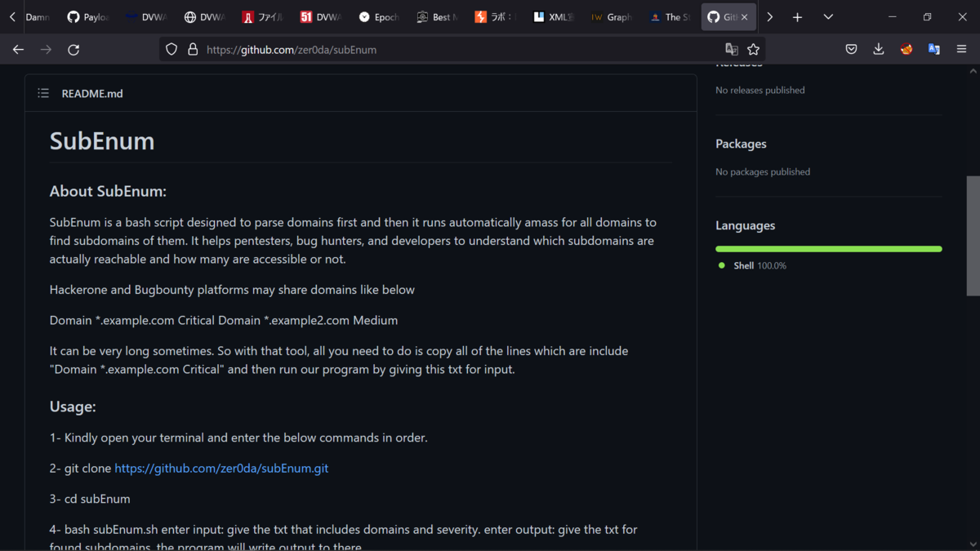Click the translate page icon in address bar
980x551 pixels.
coord(732,50)
